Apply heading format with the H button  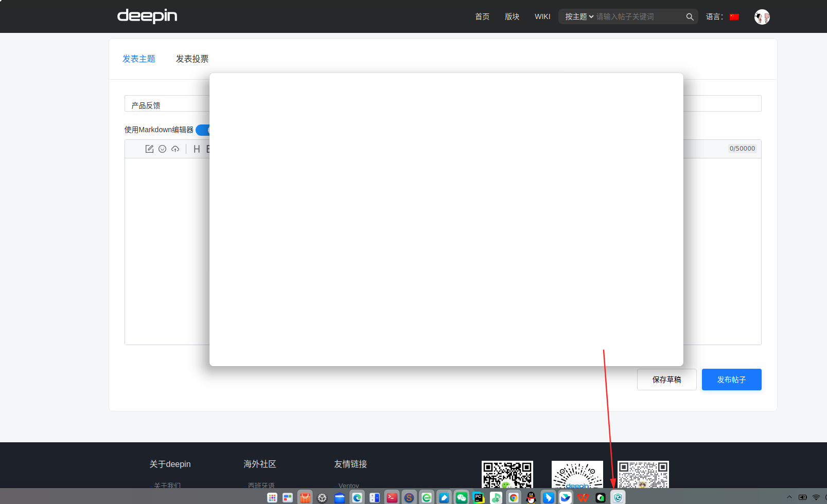[197, 149]
